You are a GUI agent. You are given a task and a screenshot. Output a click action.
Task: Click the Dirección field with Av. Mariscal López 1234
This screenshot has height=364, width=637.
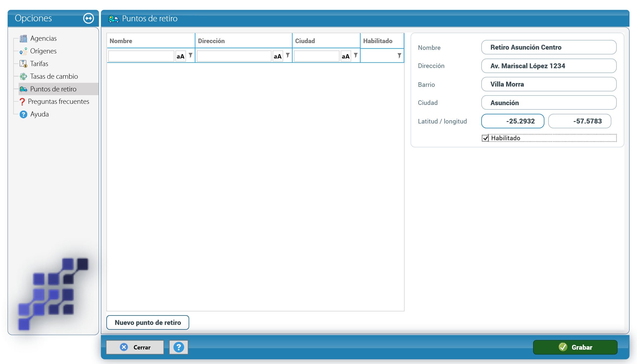[549, 66]
